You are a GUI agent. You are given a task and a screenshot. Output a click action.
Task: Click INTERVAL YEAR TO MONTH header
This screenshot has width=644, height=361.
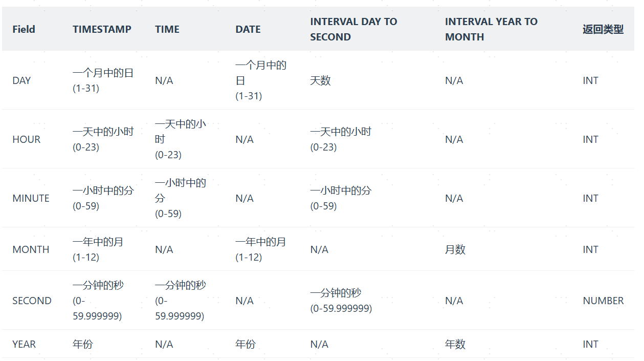tap(491, 29)
